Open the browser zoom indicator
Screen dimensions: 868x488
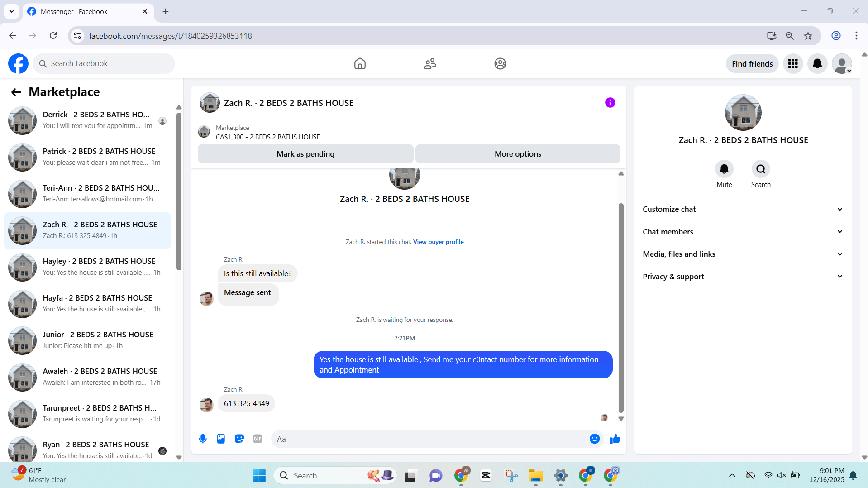tap(790, 36)
